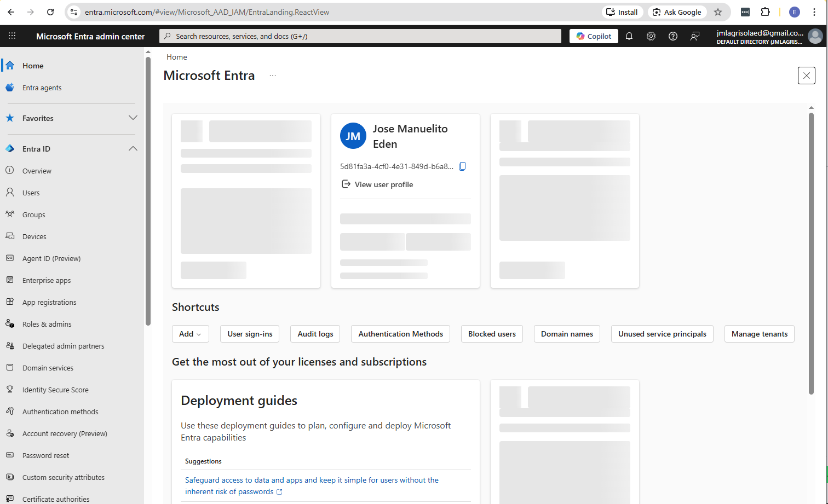Select Users in the sidebar
Viewport: 828px width, 504px height.
tap(31, 193)
